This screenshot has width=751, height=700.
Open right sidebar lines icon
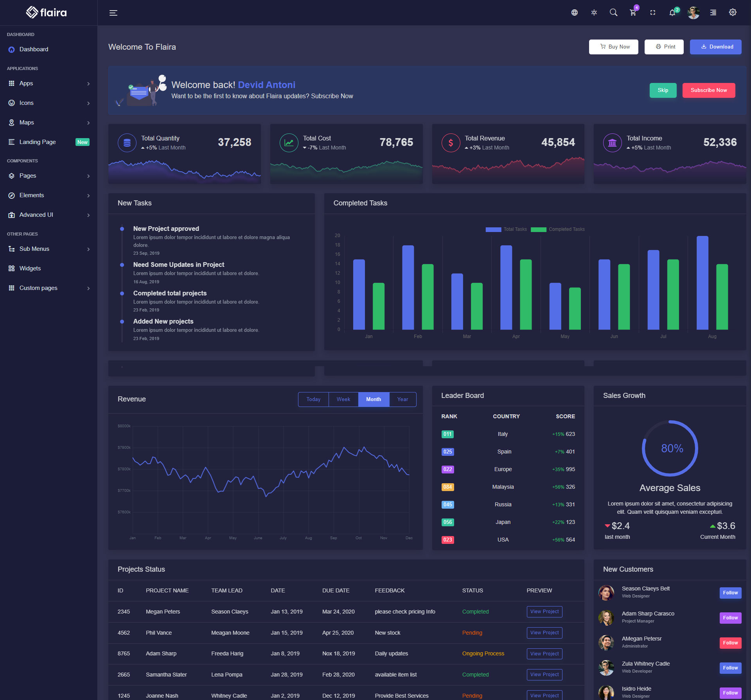(x=713, y=13)
